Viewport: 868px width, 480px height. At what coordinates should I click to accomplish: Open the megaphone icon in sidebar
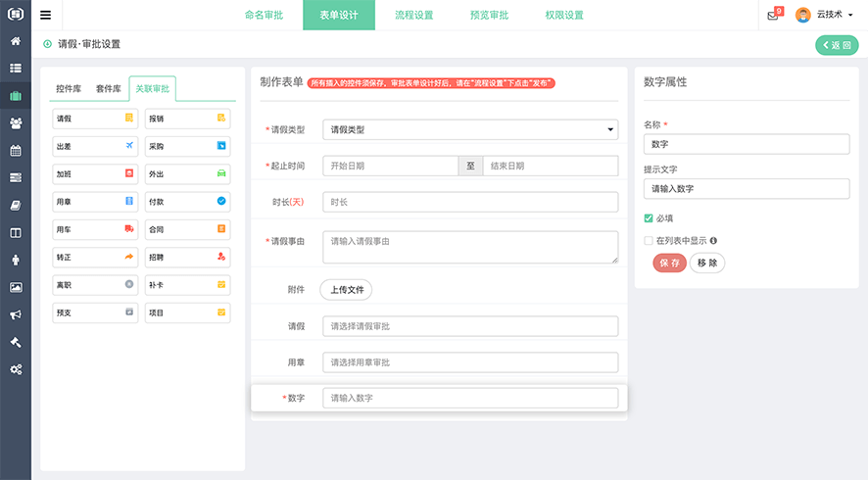click(x=16, y=314)
